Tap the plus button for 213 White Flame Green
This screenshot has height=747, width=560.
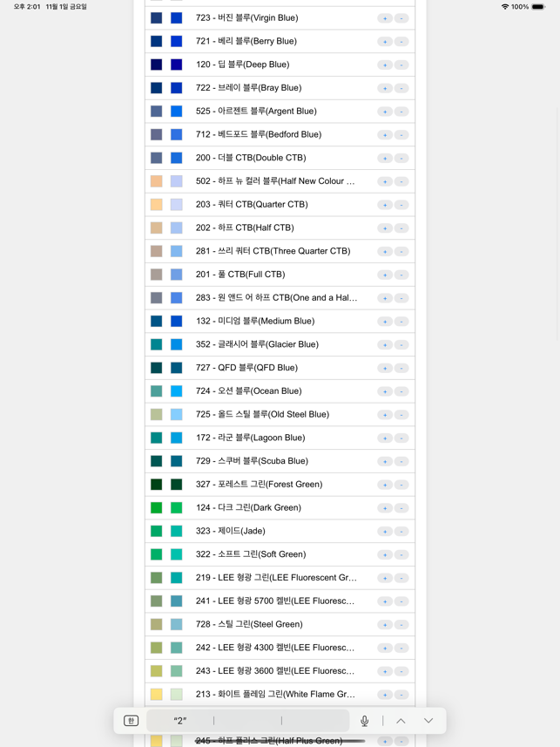pos(385,695)
